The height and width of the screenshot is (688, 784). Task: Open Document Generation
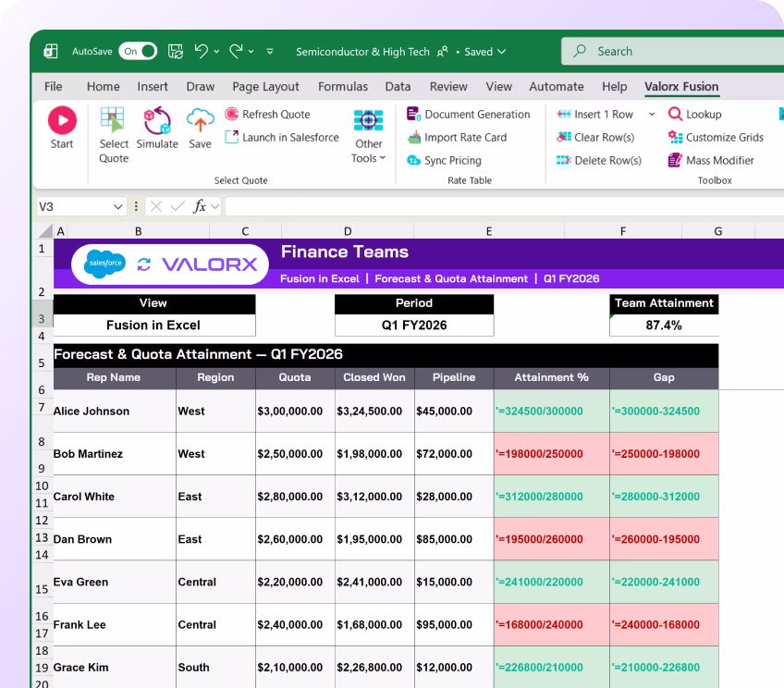[469, 115]
